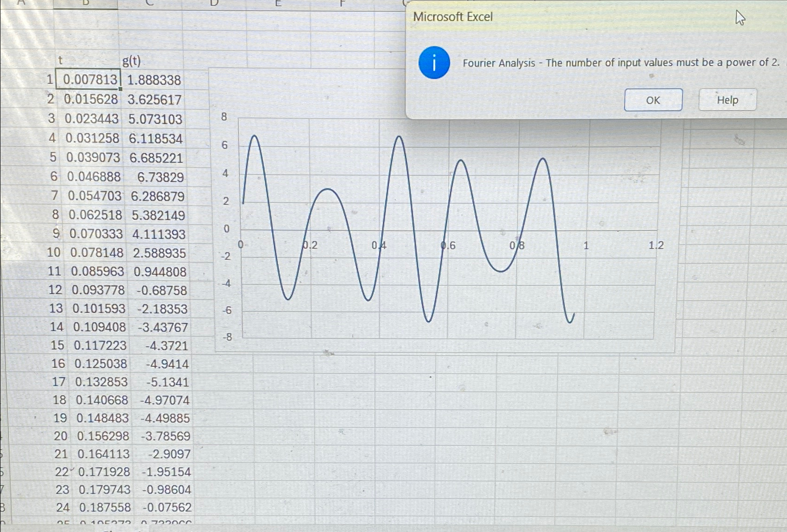
Task: Select cell with value 0.148483
Action: [x=102, y=418]
